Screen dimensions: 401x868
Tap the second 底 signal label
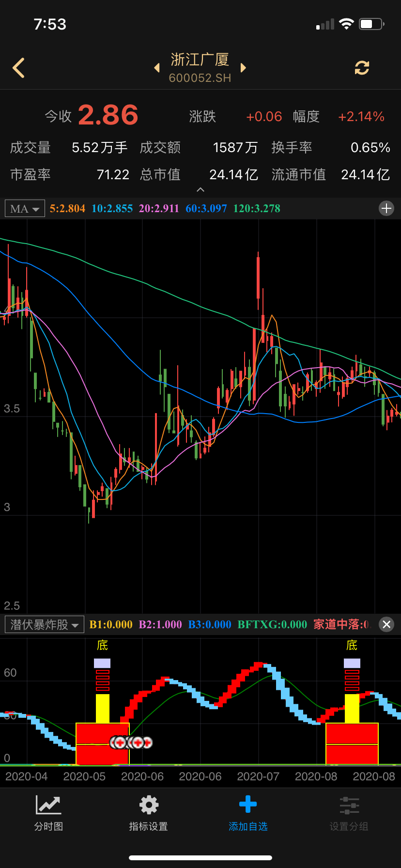pyautogui.click(x=352, y=645)
